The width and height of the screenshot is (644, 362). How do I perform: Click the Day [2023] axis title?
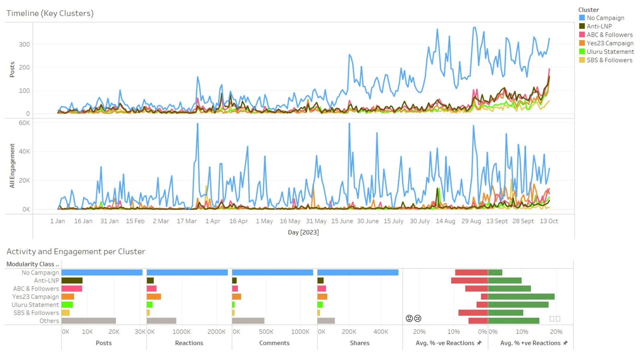click(303, 232)
